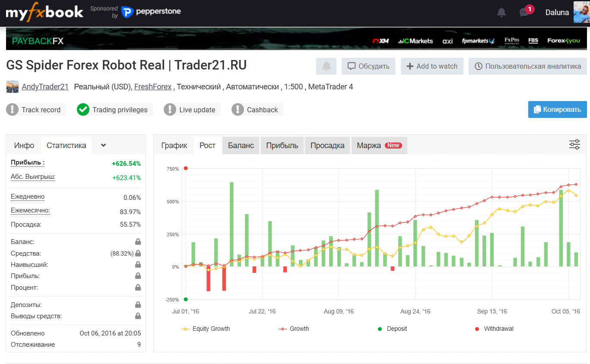Viewport: 590px width, 364px height.
Task: Click the Track record status icon
Action: tap(12, 109)
